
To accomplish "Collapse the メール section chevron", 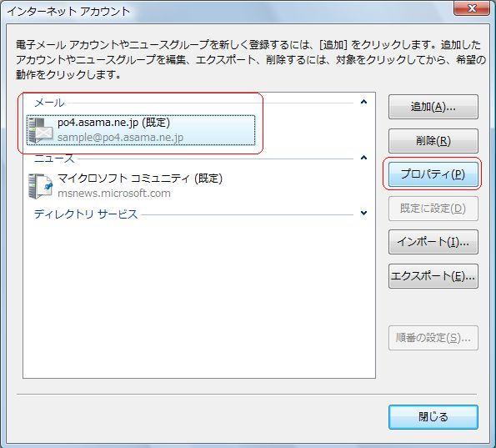I will pyautogui.click(x=363, y=102).
